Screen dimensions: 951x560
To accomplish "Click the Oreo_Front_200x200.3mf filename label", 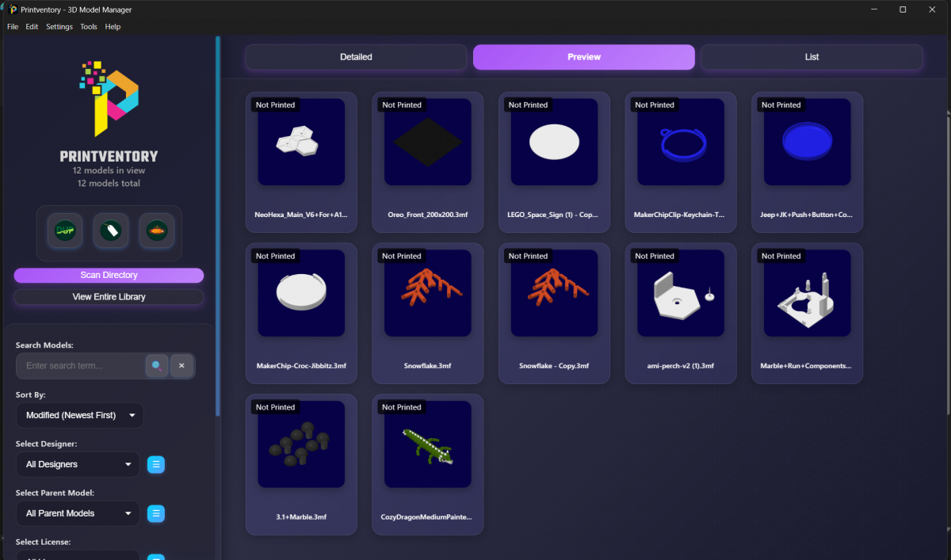I will tap(428, 215).
